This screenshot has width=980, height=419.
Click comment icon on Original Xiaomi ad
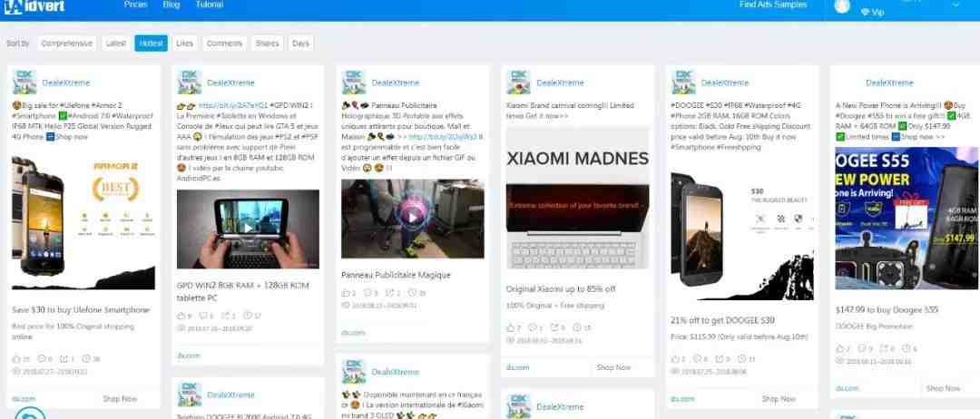click(x=534, y=327)
